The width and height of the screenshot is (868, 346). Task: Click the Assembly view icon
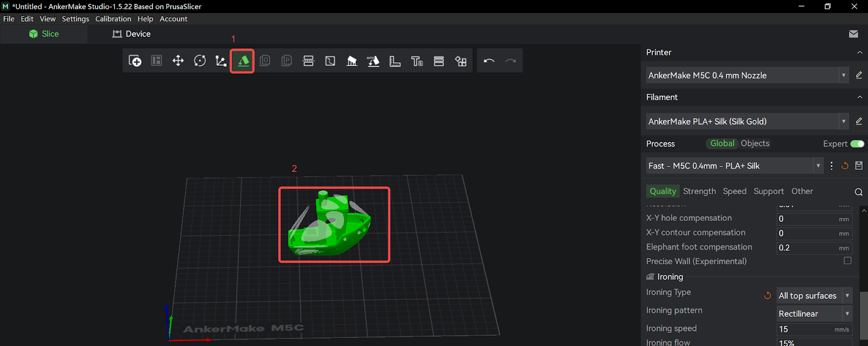[x=461, y=61]
